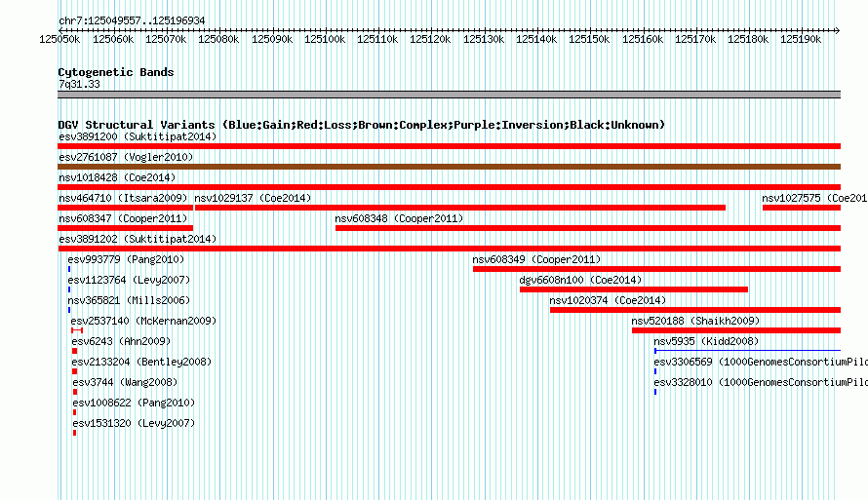Click the nsv608349 (Cooper2011) label
The width and height of the screenshot is (868, 500).
click(x=536, y=259)
